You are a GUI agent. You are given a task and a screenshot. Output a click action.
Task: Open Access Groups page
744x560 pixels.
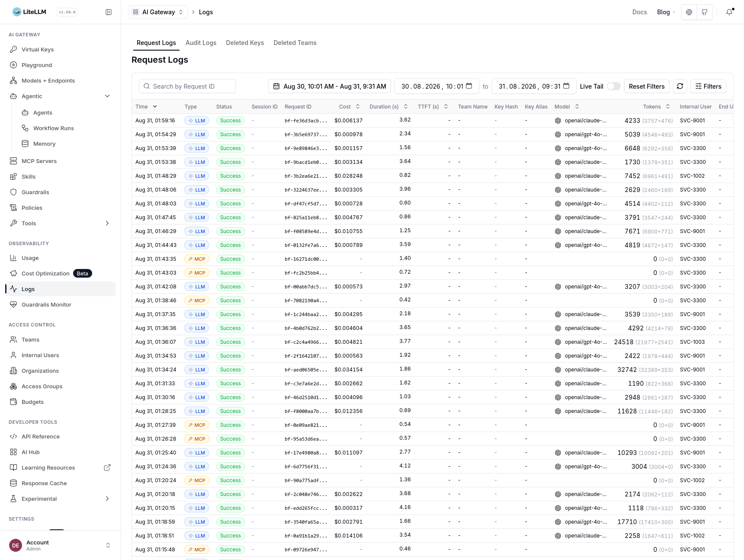coord(60,386)
